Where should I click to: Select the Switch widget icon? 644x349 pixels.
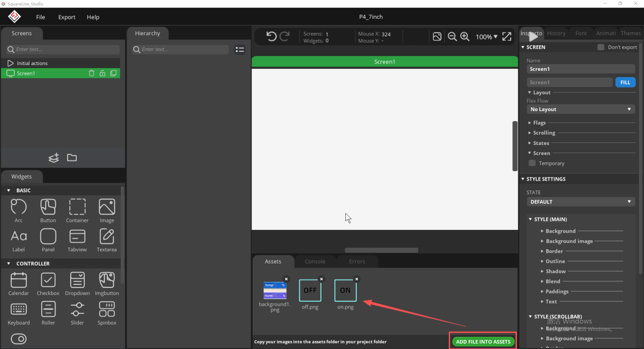click(x=19, y=339)
